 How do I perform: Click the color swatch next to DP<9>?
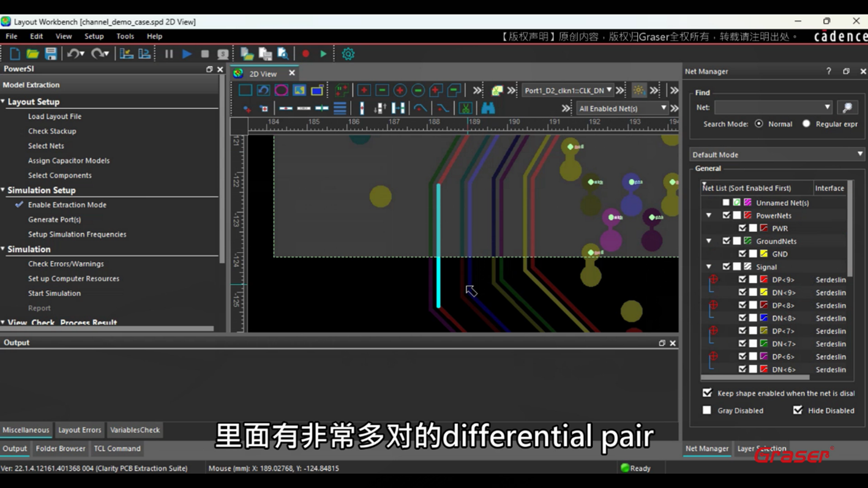click(x=763, y=279)
